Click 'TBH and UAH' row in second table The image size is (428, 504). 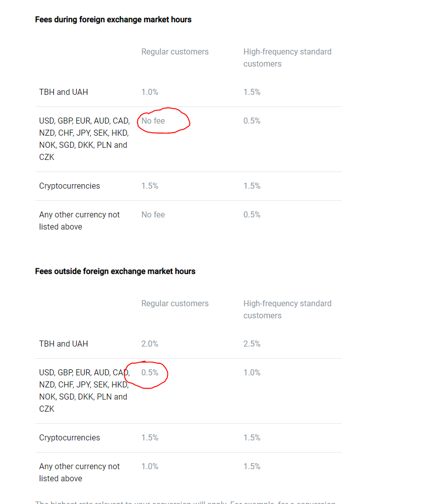pyautogui.click(x=189, y=344)
